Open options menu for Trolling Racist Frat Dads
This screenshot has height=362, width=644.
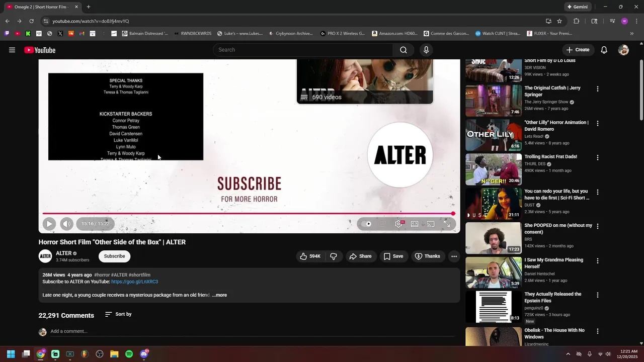click(x=598, y=157)
